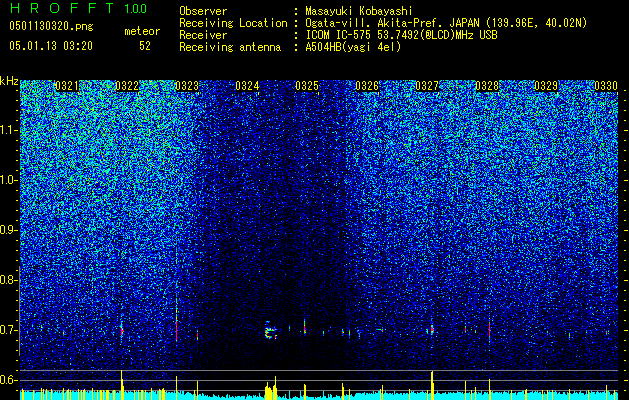This screenshot has width=629, height=400.
Task: Click the 'Receiving Location' label
Action: click(x=233, y=23)
